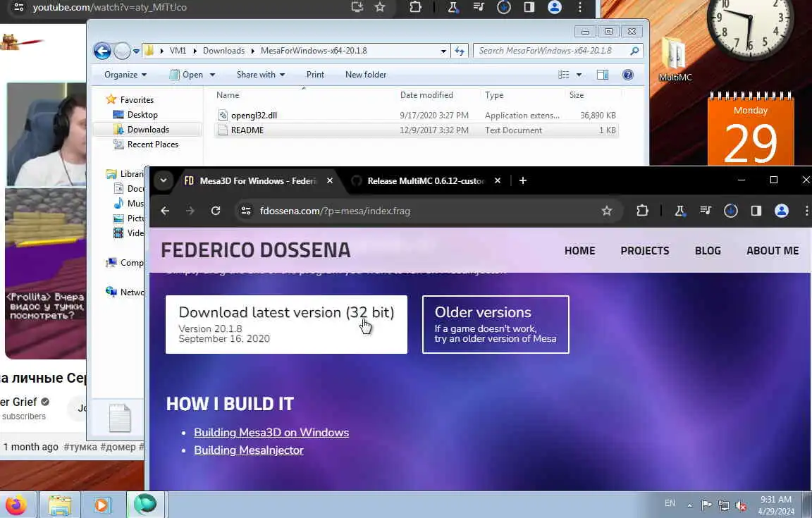Screen dimensions: 812x518
Task: Click Explorer forward navigation button
Action: [122, 51]
